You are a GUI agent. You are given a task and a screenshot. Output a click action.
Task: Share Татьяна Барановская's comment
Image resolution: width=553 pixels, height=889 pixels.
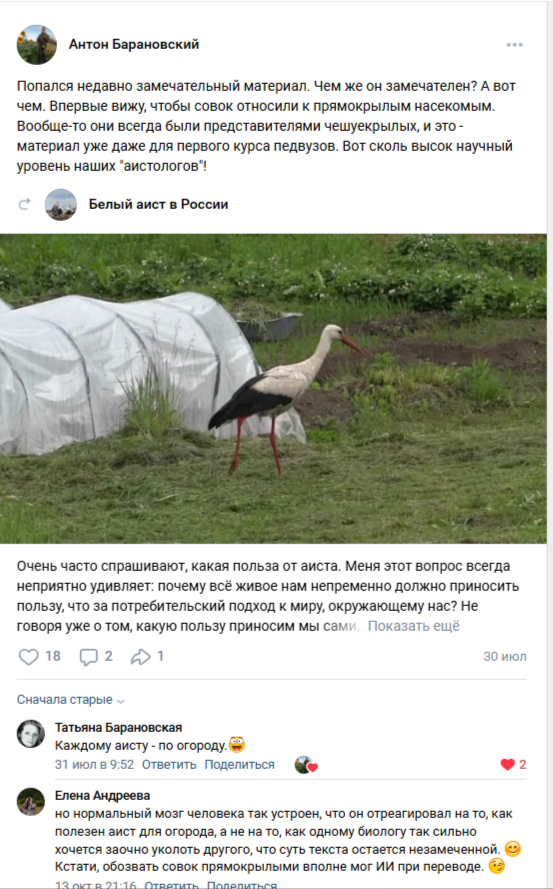click(x=239, y=764)
